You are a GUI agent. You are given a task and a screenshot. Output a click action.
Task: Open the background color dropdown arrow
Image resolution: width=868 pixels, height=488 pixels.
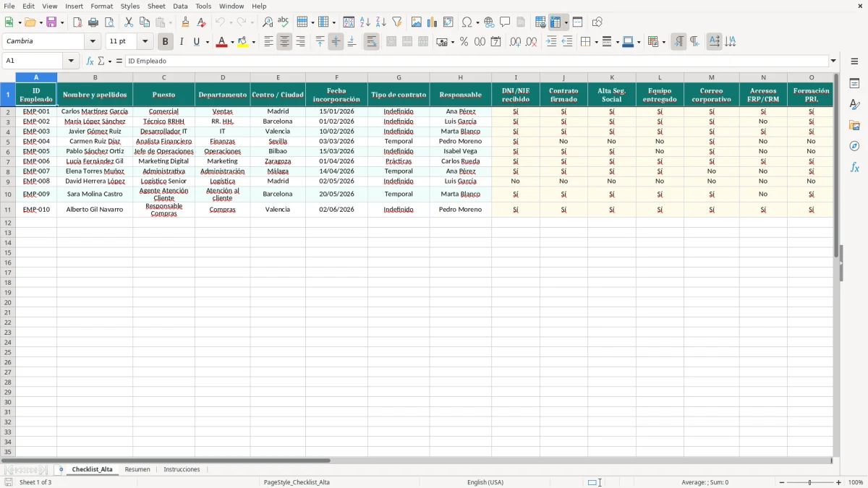point(253,42)
